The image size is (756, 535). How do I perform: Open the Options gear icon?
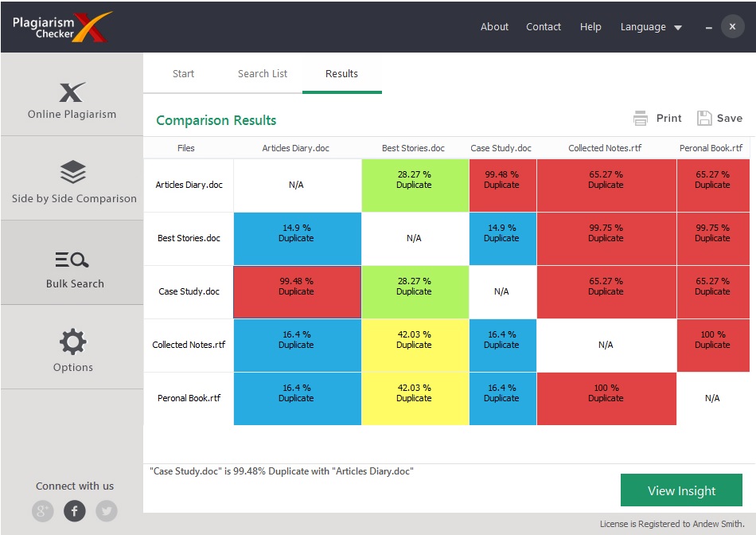[x=73, y=342]
